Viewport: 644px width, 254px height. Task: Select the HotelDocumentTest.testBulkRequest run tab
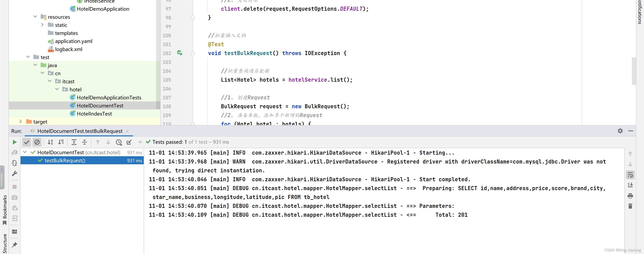pyautogui.click(x=79, y=131)
